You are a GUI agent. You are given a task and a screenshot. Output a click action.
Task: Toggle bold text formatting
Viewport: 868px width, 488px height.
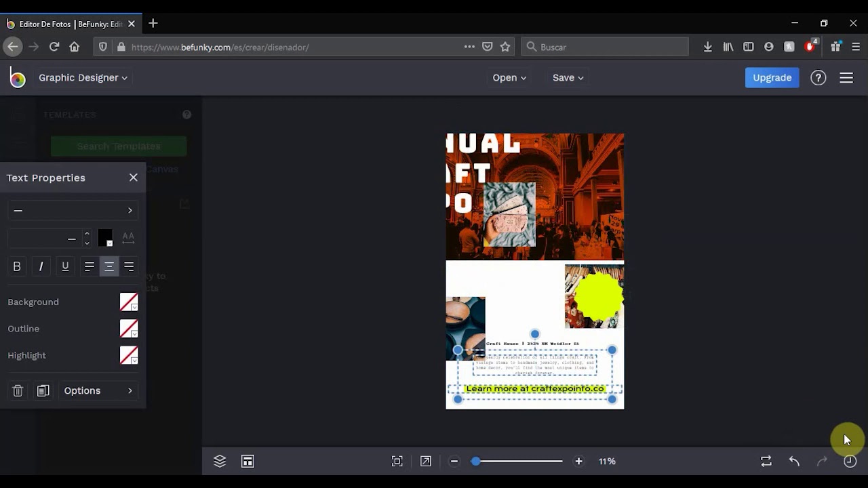tap(17, 266)
